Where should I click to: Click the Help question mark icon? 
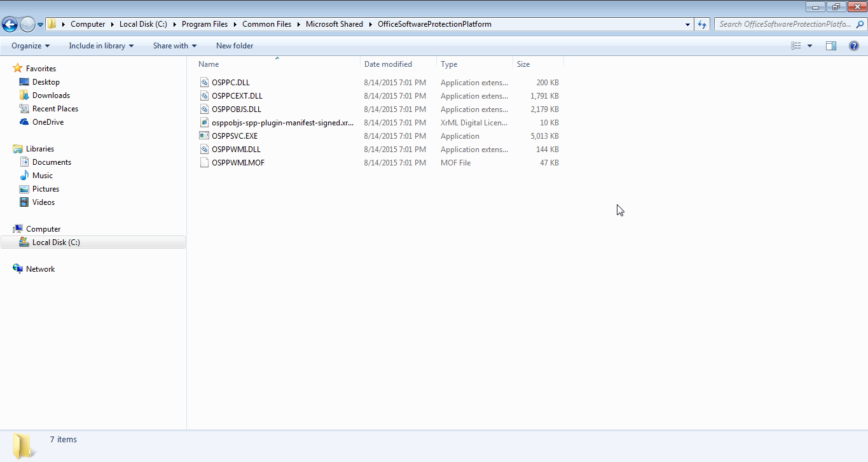coord(854,46)
